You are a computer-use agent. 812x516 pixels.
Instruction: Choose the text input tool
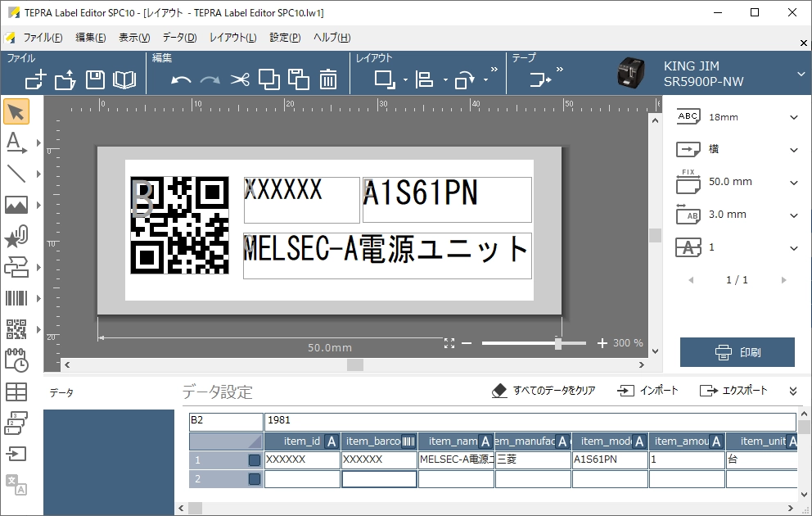[16, 141]
